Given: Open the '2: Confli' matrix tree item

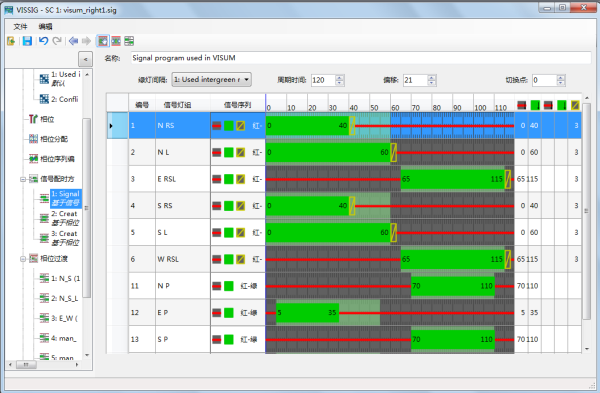Looking at the screenshot, I should (59, 99).
